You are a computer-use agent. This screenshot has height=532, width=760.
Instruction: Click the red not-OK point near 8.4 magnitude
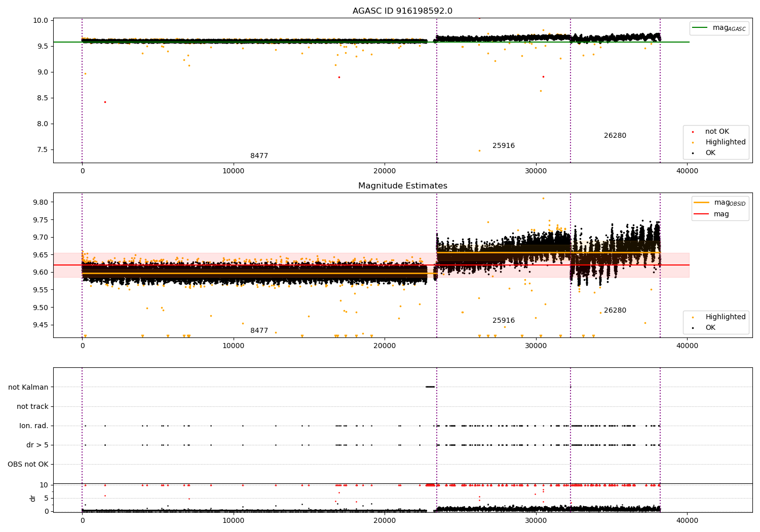[105, 102]
